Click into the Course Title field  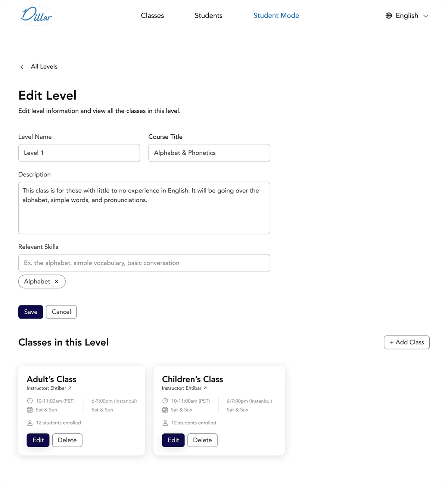209,153
